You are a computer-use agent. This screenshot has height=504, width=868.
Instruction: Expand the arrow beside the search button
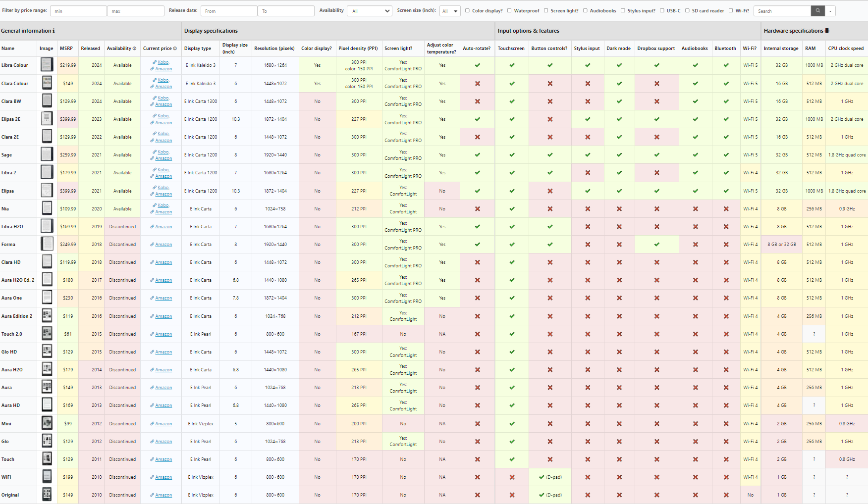tap(830, 10)
